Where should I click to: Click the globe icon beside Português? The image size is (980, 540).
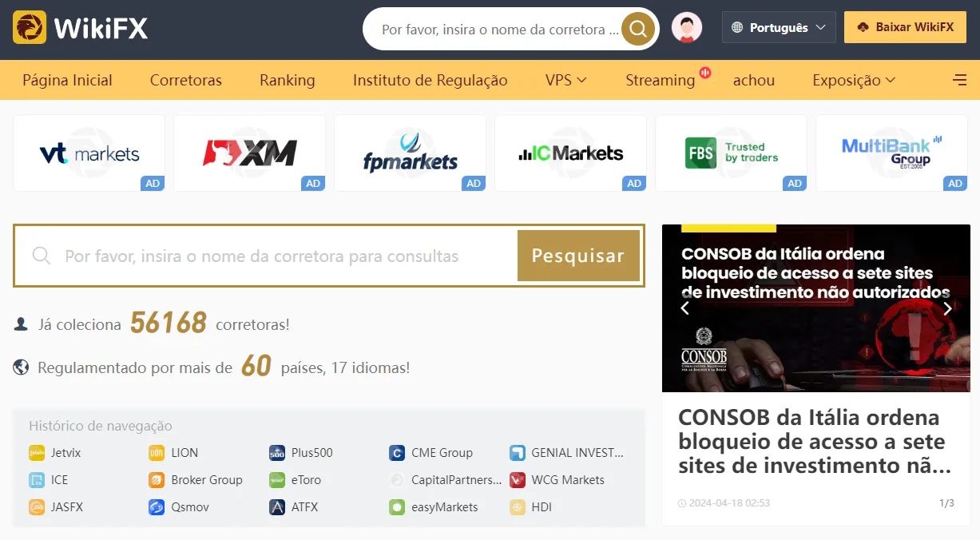click(x=738, y=28)
